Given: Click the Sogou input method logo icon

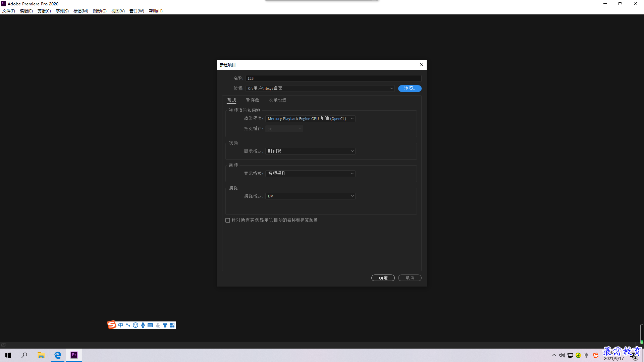Looking at the screenshot, I should tap(112, 324).
